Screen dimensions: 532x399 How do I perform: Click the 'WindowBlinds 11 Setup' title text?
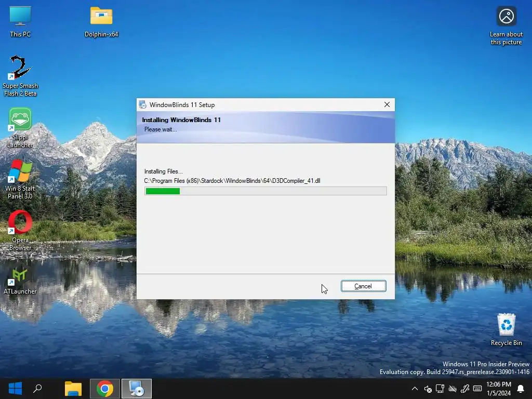(x=182, y=105)
